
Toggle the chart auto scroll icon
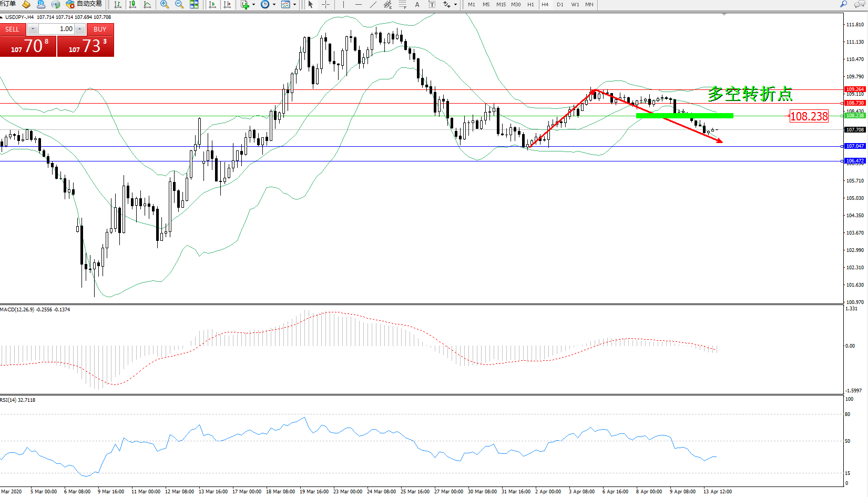pos(212,5)
